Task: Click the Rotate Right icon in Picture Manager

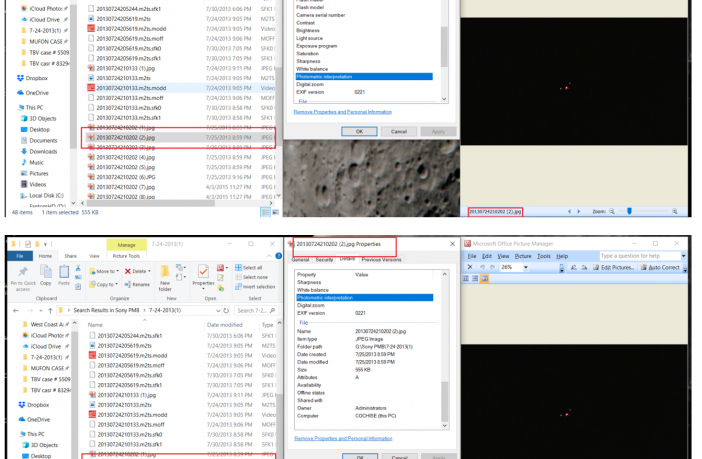Action: pos(584,267)
